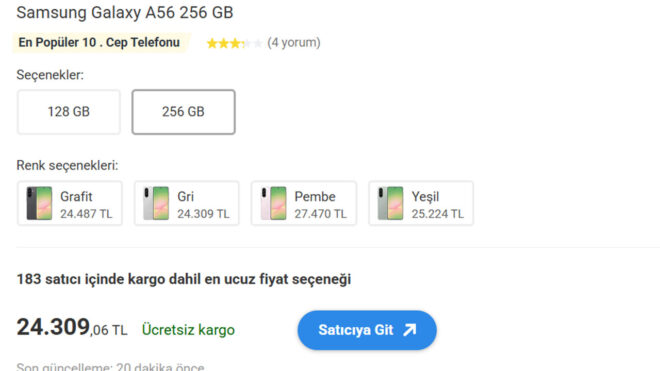Select the 128 GB storage option
The width and height of the screenshot is (660, 371).
(x=69, y=112)
